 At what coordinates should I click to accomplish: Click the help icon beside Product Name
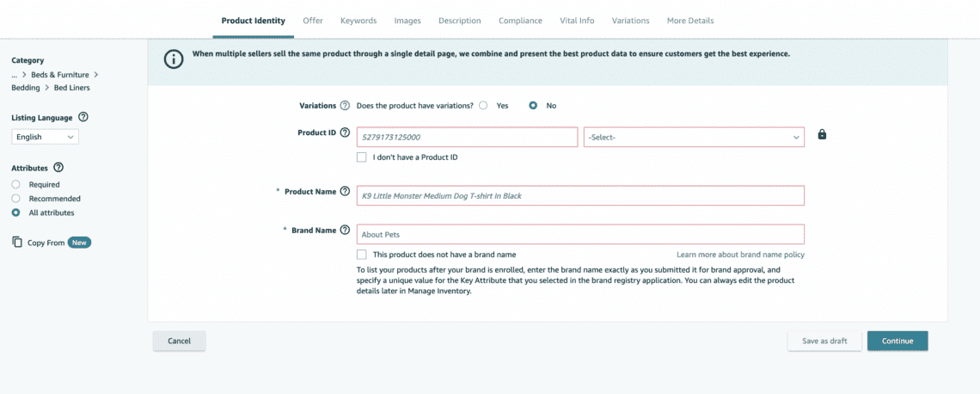345,192
